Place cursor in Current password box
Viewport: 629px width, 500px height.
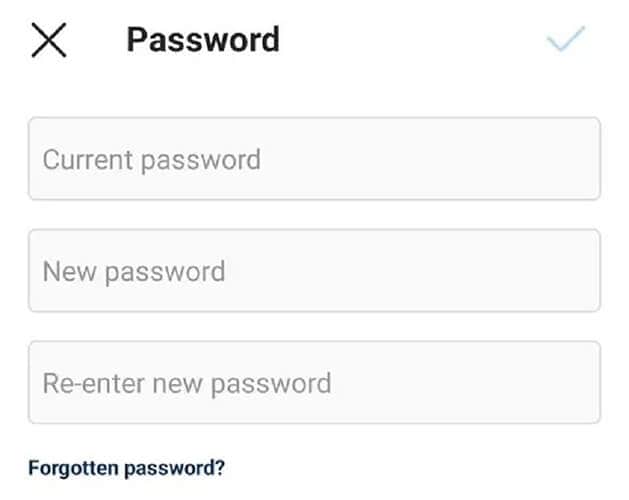pos(314,159)
